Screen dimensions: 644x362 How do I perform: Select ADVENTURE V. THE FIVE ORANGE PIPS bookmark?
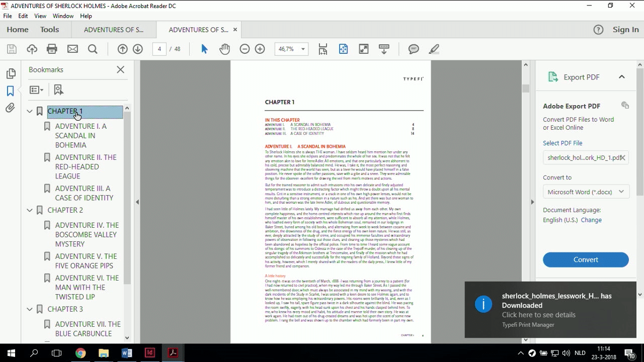pos(86,261)
